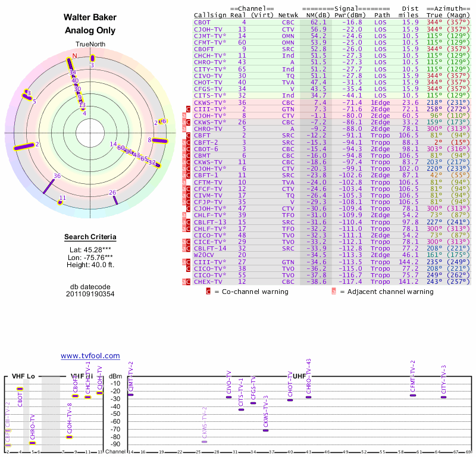
Task: Click co-channel icon beside CJOH-TV channel 47
Action: coord(189,209)
